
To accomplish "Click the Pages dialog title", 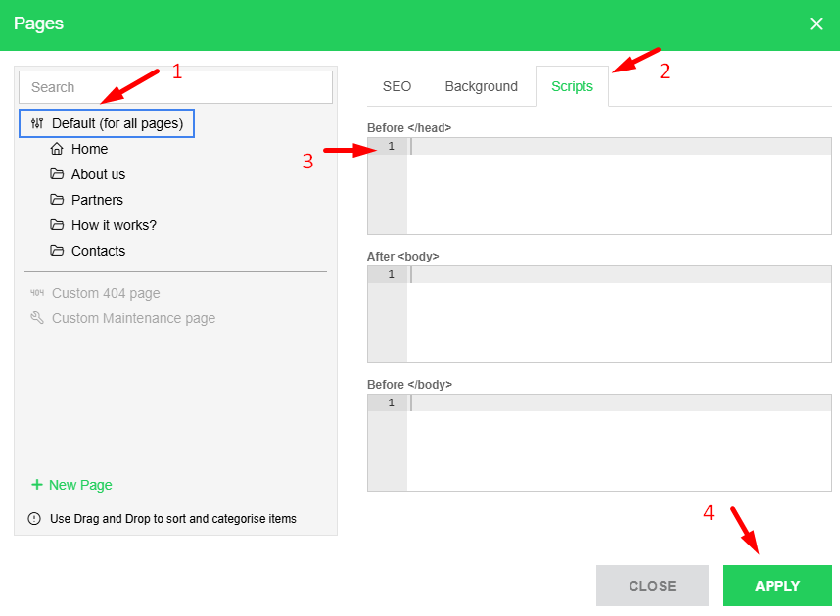I will [38, 24].
